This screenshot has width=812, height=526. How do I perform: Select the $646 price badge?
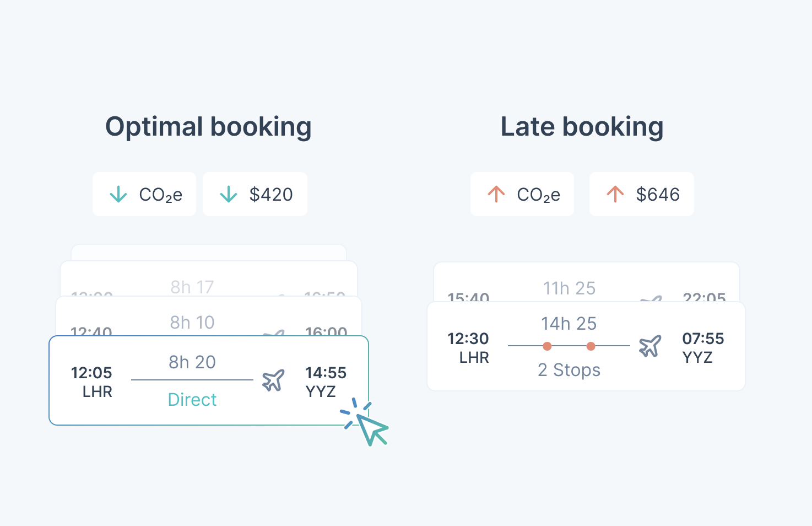pos(642,194)
